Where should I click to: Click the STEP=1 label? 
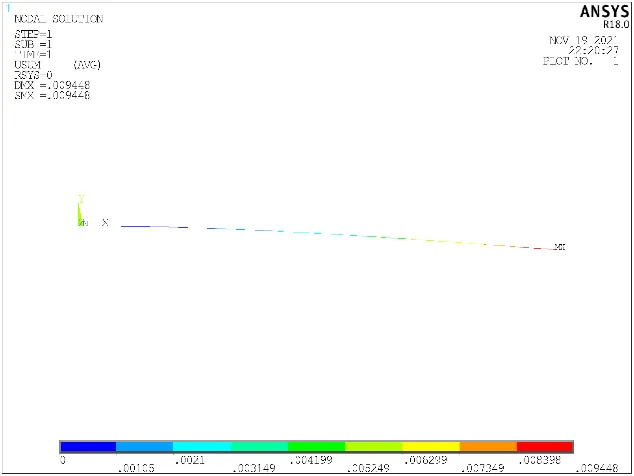coord(35,34)
